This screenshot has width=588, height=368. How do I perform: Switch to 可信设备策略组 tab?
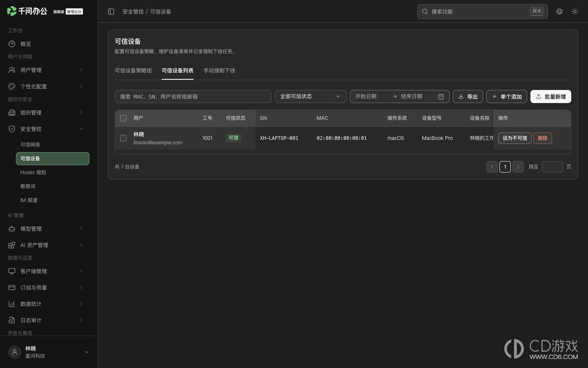(x=133, y=71)
